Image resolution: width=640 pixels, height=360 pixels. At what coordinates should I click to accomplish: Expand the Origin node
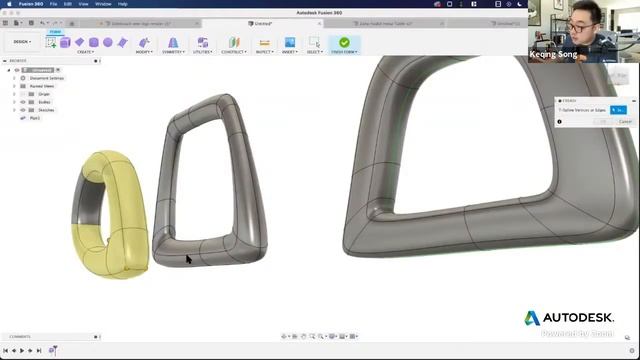[14, 94]
